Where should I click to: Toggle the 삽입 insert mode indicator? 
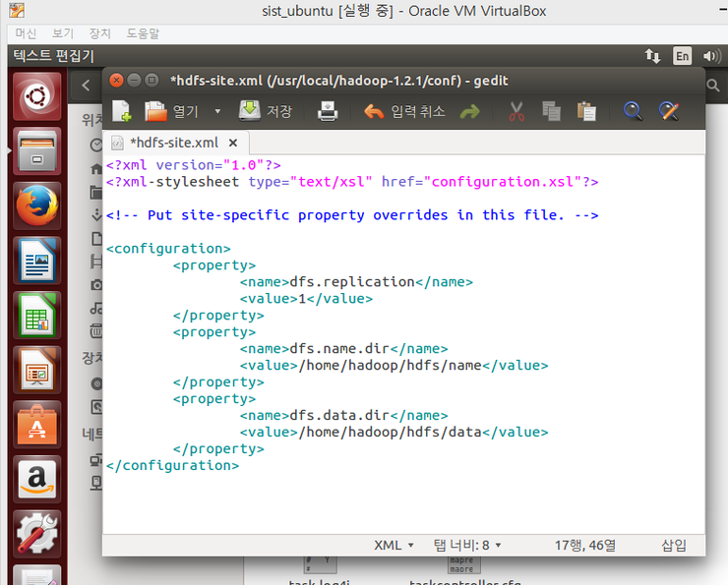[674, 545]
